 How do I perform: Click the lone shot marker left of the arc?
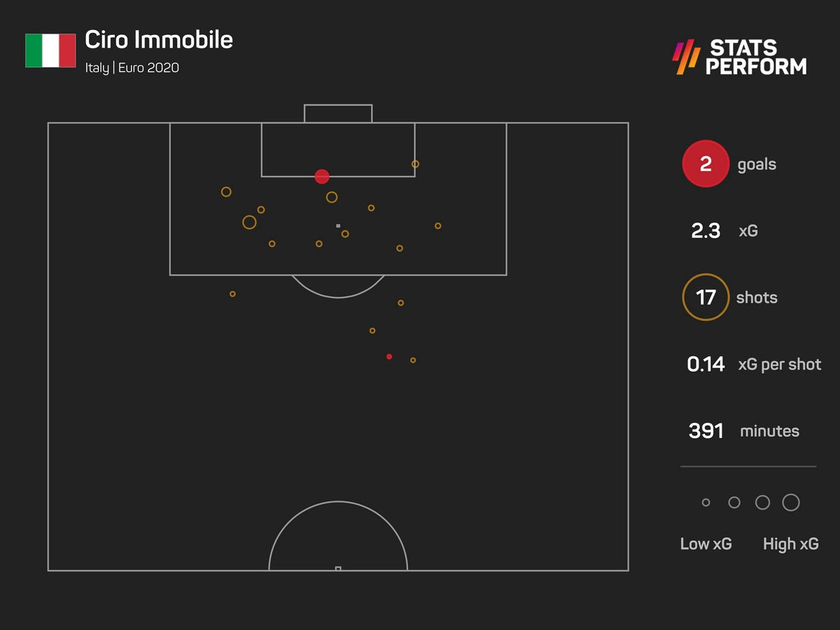(232, 294)
